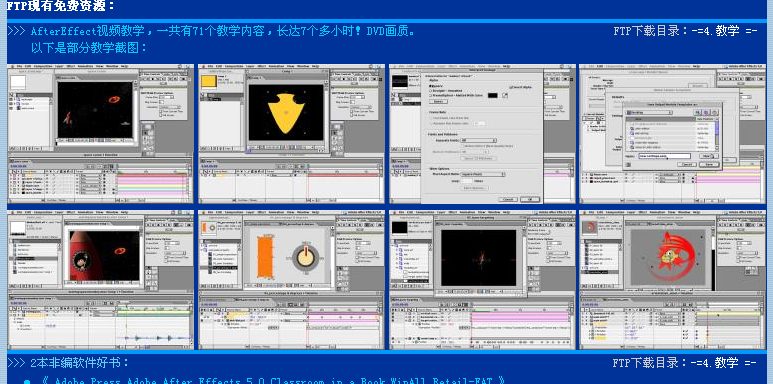This screenshot has width=773, height=384.
Task: Open the Adobe Press After Effects 5.0 book link
Action: (x=274, y=381)
